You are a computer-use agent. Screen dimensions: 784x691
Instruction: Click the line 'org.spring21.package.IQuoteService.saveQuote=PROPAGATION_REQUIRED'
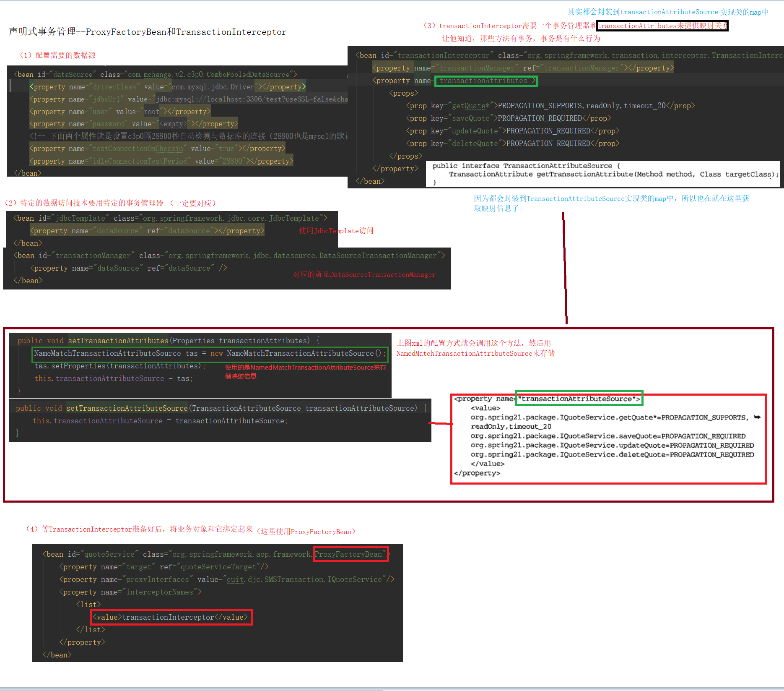click(x=608, y=436)
